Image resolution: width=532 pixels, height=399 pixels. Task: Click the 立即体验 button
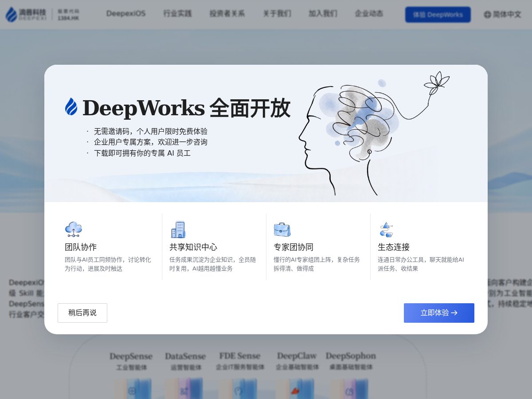(x=439, y=313)
